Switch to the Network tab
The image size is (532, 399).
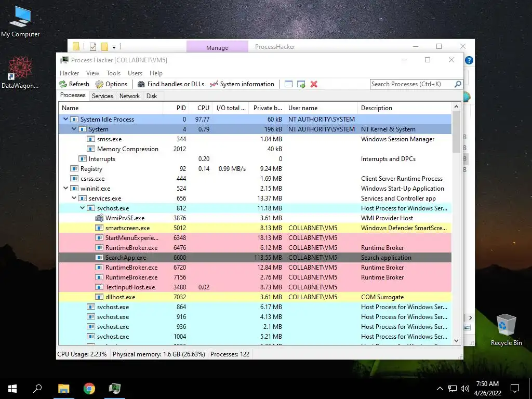pyautogui.click(x=129, y=96)
